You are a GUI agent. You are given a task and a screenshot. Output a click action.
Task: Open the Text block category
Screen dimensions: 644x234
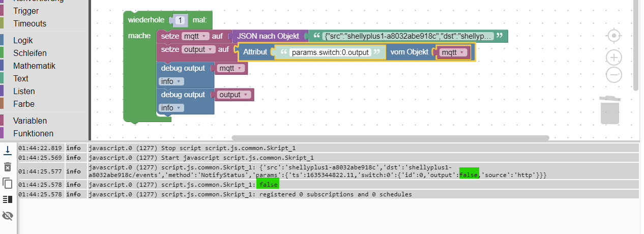tap(21, 78)
